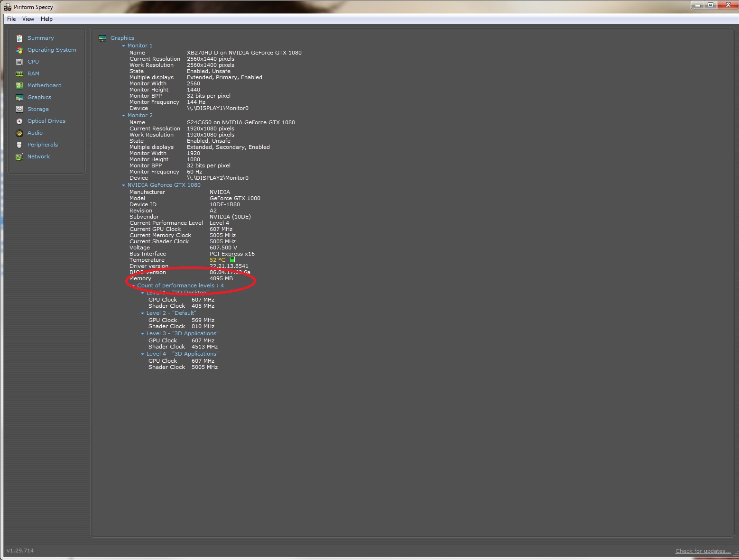Click the 52 °C temperature value
The height and width of the screenshot is (560, 739).
tap(218, 260)
